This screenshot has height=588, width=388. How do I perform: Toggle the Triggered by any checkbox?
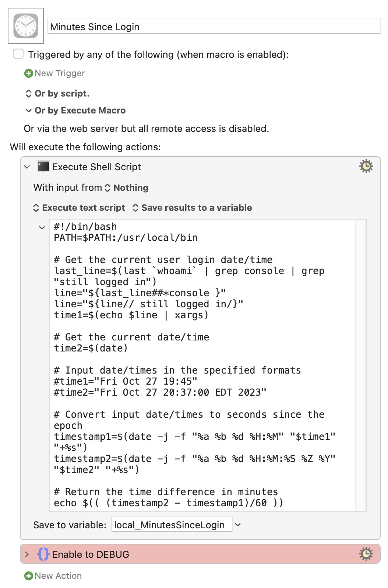point(18,54)
